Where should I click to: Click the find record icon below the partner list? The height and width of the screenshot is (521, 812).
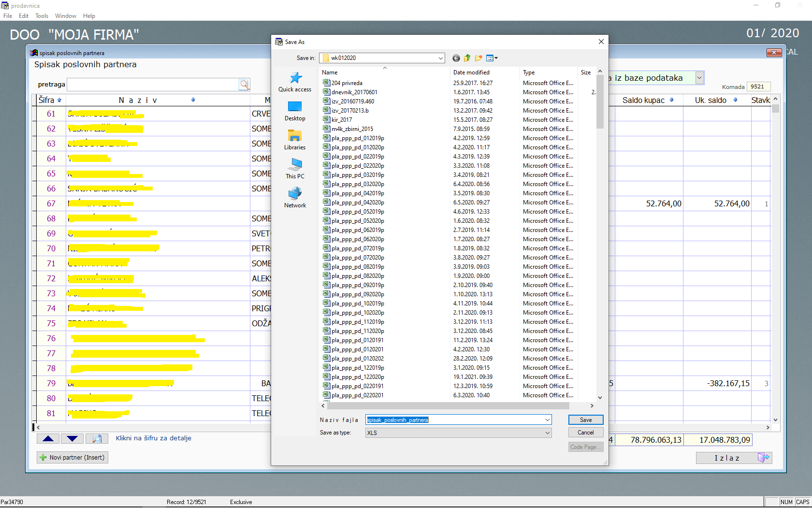(97, 439)
